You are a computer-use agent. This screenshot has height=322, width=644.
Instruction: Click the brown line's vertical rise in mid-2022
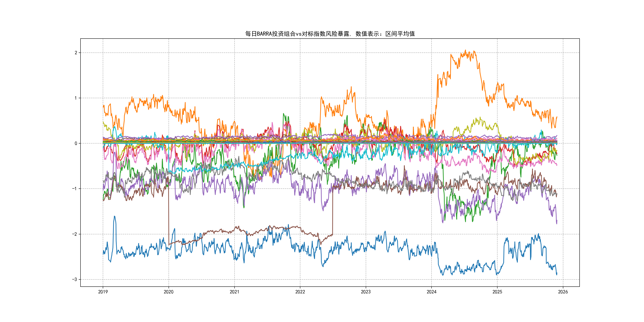[x=333, y=212]
